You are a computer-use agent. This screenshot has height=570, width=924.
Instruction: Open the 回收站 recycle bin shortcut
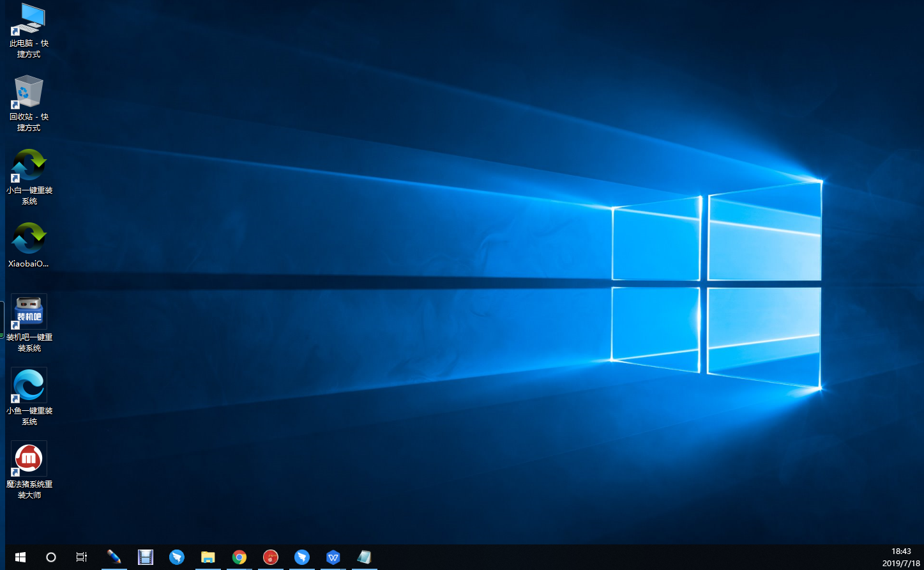tap(29, 93)
